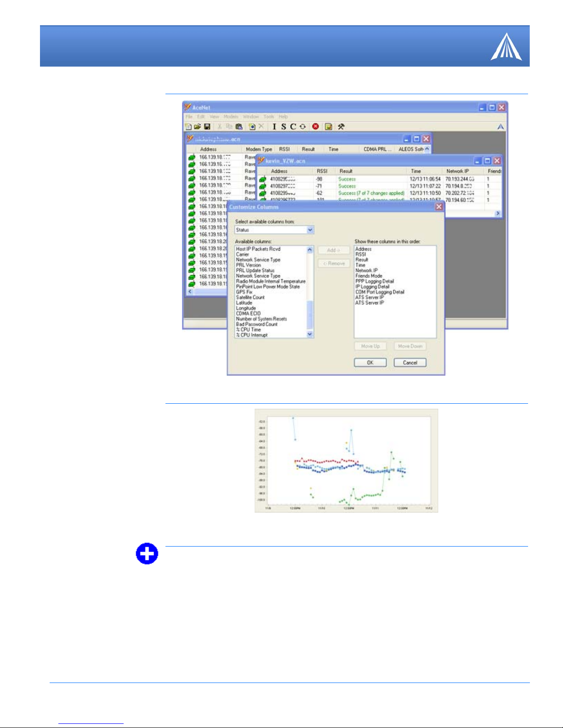This screenshot has width=563, height=728.
Task: Select Host IP Packets Rcvd in Available columns
Action: [258, 249]
